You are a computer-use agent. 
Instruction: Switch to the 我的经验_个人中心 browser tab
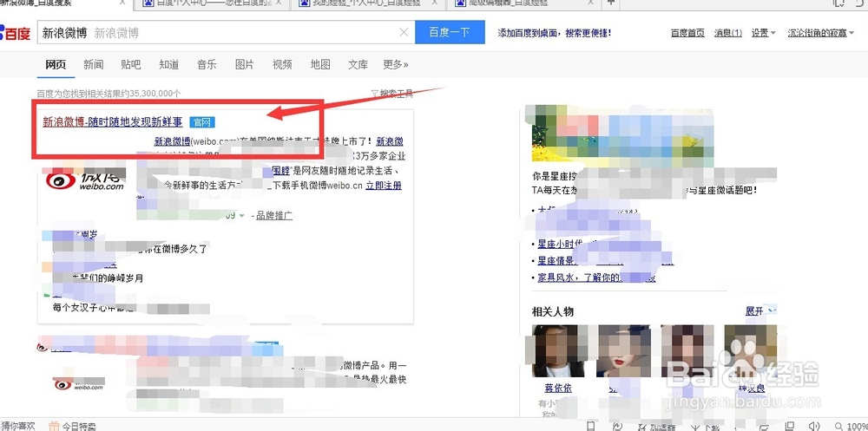coord(368,3)
